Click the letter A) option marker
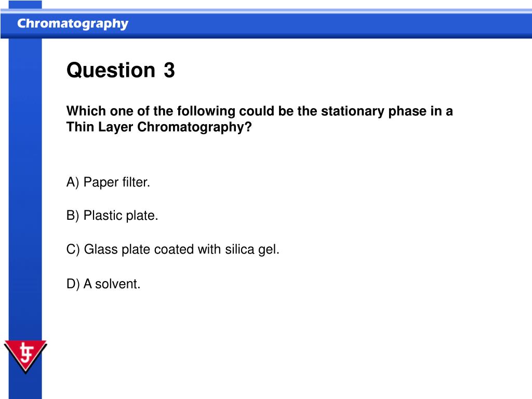This screenshot has width=532, height=399. click(x=73, y=182)
